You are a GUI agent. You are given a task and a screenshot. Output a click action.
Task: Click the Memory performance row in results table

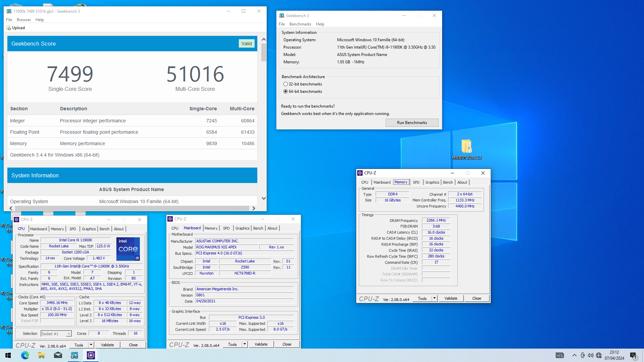pos(132,143)
